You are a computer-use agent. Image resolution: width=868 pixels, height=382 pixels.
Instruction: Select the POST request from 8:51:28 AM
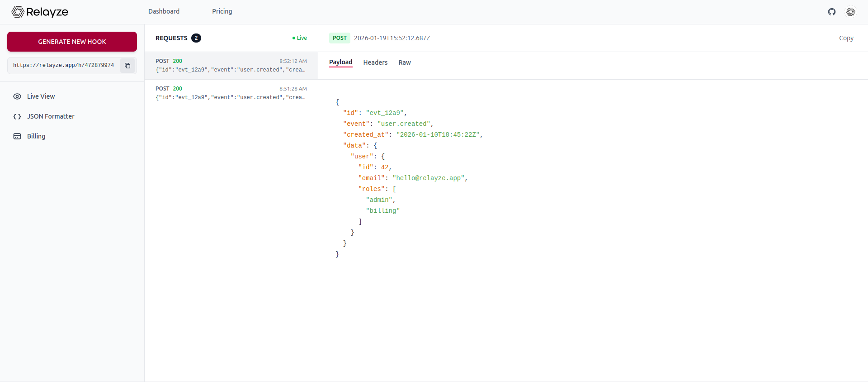(x=231, y=93)
